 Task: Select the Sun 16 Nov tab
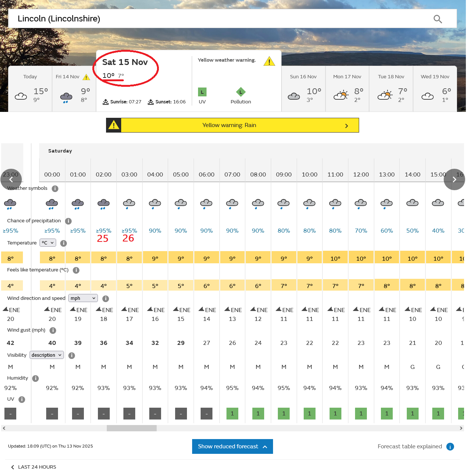(303, 89)
